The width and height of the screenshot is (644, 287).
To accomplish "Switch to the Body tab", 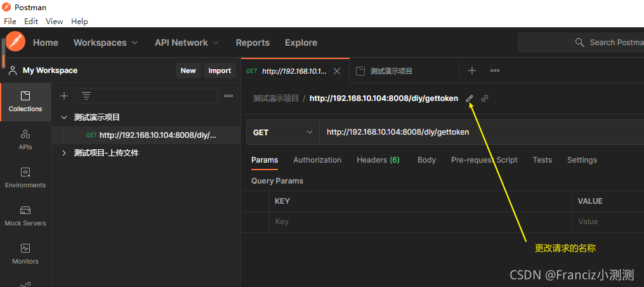I will coord(427,160).
